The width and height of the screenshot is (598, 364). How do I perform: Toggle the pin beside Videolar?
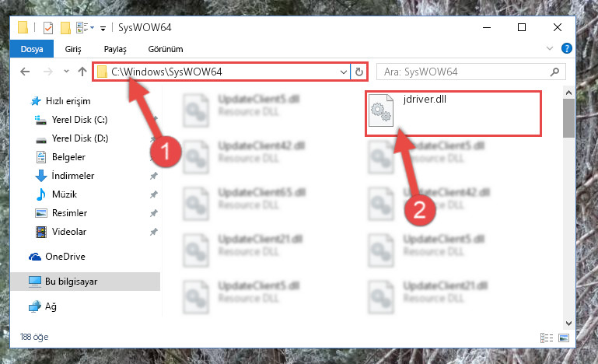coord(154,232)
